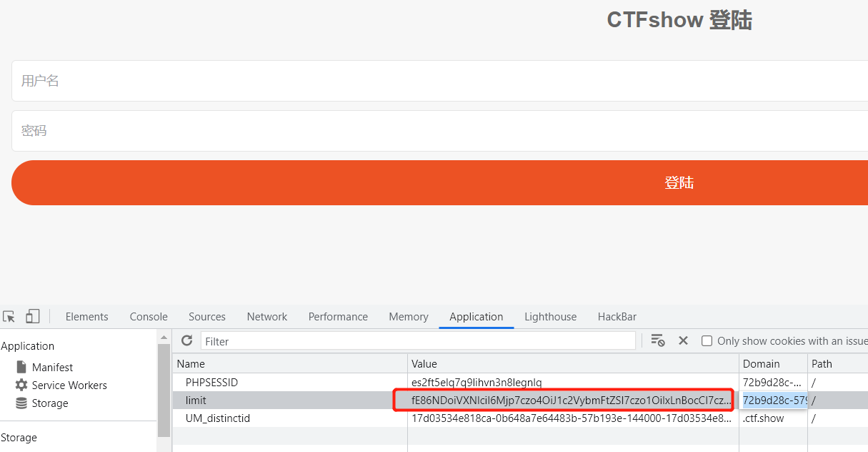Click the sidebar vertical scrollbar thumb
The height and width of the screenshot is (452, 868).
(x=164, y=390)
